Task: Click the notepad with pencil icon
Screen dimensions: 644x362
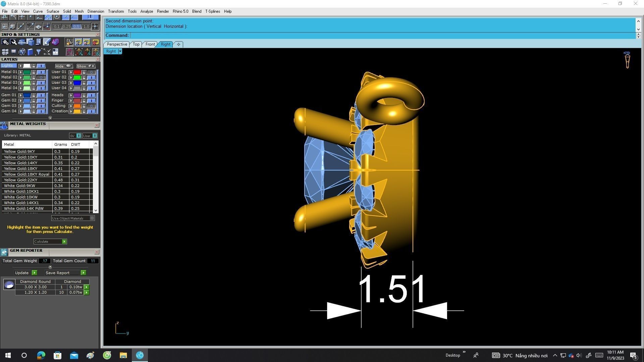Action: 47,42
